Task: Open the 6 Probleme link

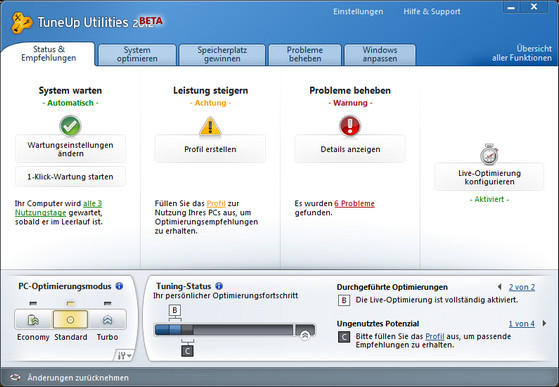Action: [354, 203]
